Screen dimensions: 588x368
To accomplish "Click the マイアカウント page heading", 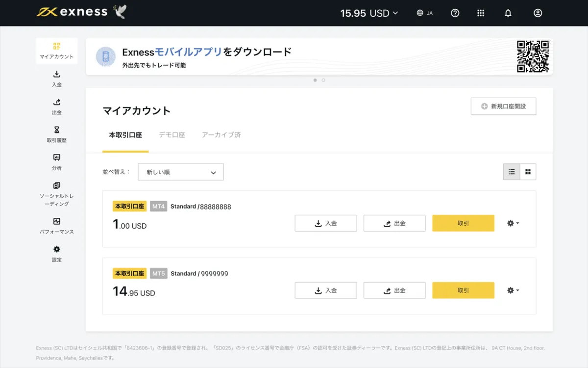I will pyautogui.click(x=137, y=111).
